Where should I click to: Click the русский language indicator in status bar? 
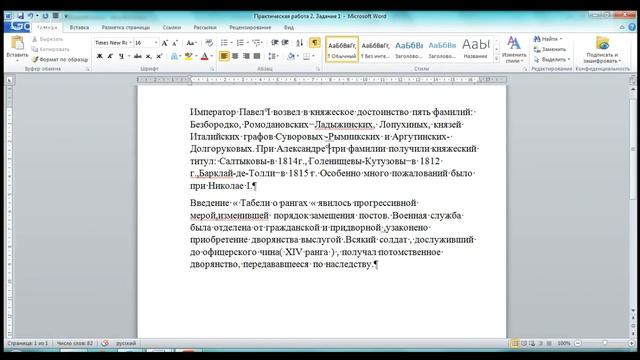pyautogui.click(x=126, y=343)
